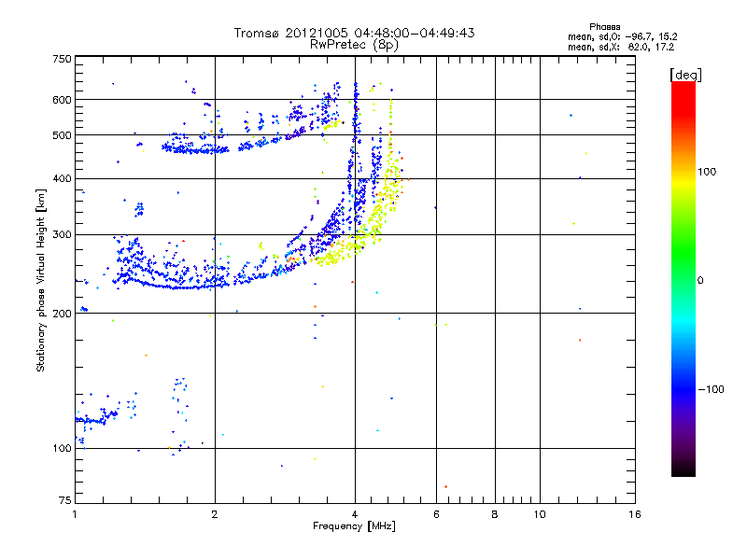This screenshot has height=560, width=747.
Task: Click the x-axis tick label '6'
Action: point(436,514)
